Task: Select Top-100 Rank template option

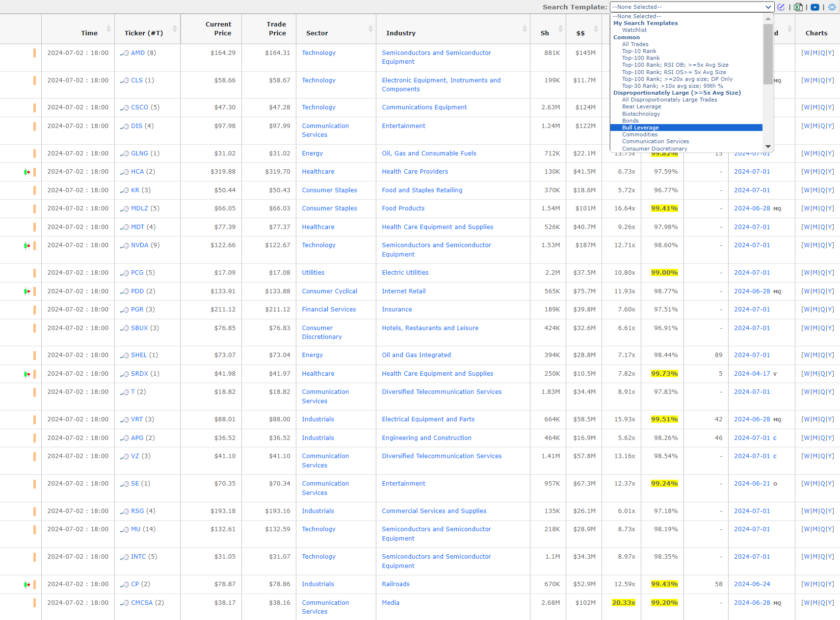Action: [686, 58]
